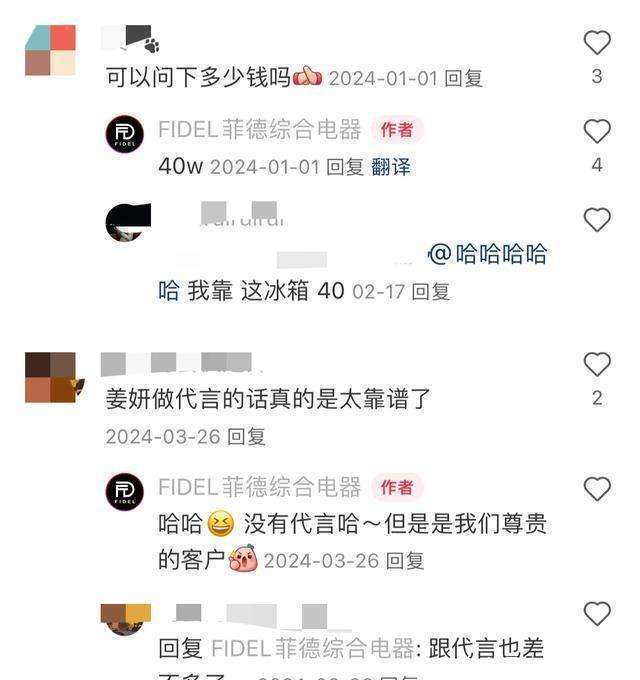Like the 姜妍做代言 comment
The width and height of the screenshot is (640, 680).
tap(597, 364)
